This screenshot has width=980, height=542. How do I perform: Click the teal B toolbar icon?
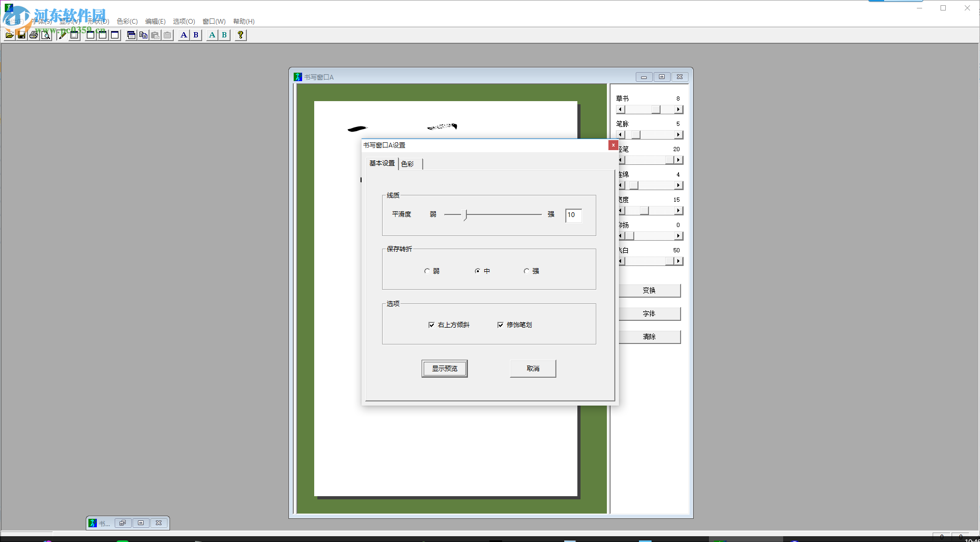(224, 35)
